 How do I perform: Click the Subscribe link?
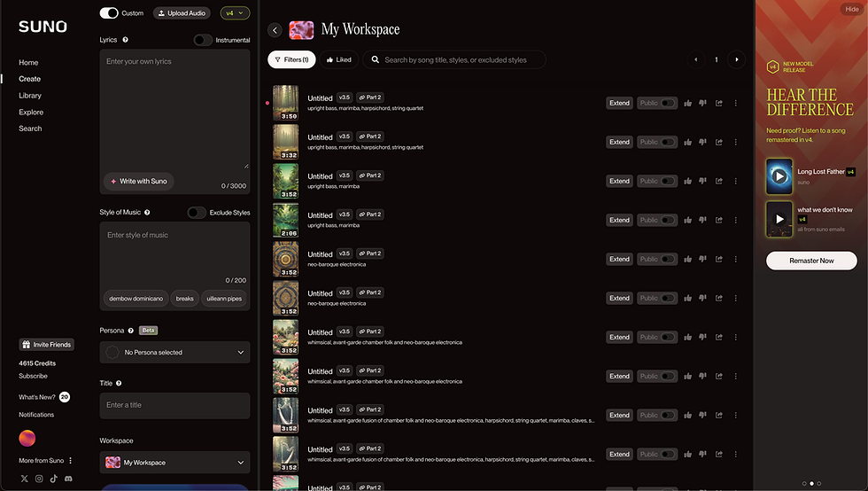point(34,377)
